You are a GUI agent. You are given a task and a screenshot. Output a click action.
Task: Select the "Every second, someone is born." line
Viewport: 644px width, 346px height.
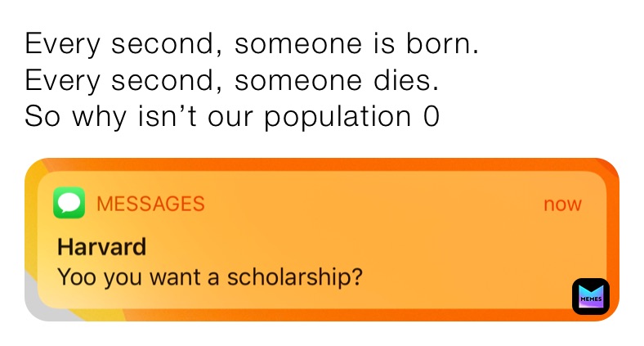tap(252, 45)
